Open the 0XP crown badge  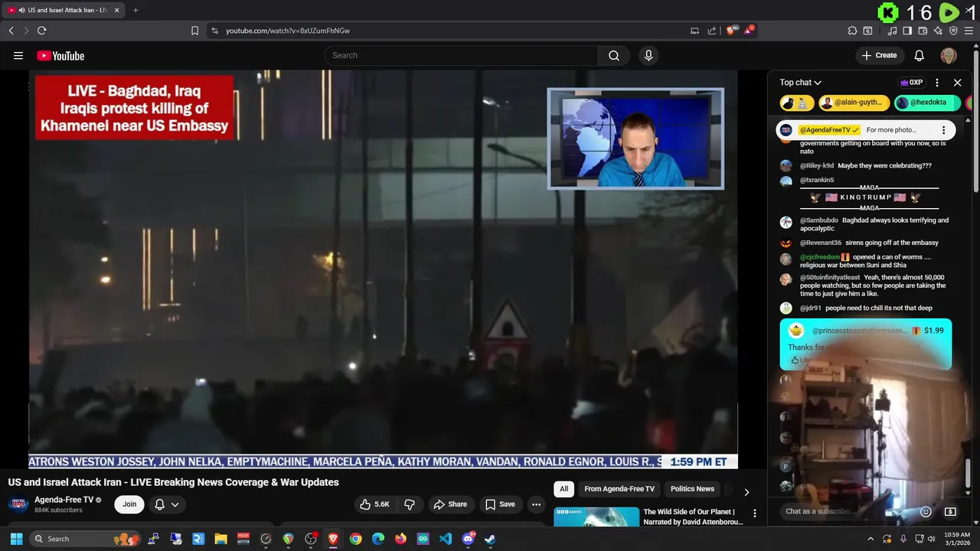pos(912,83)
